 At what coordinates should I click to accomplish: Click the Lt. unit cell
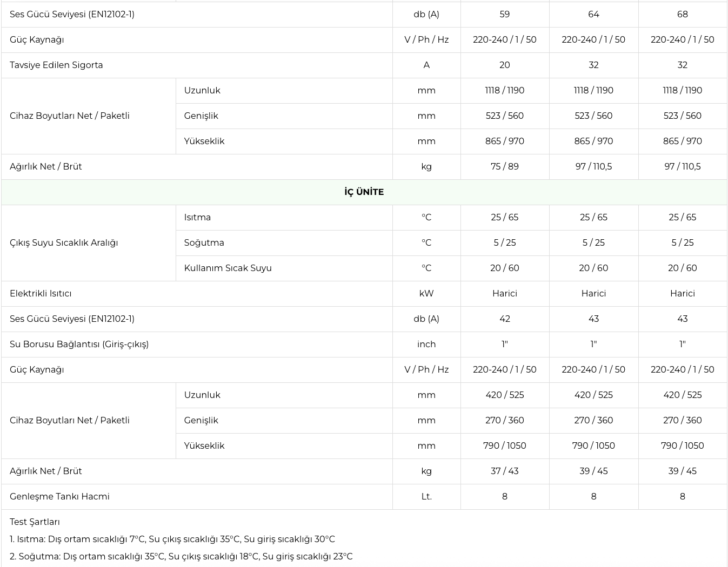[426, 497]
